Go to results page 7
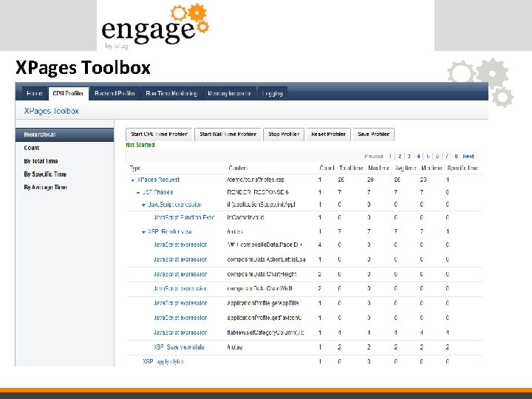 coord(447,157)
